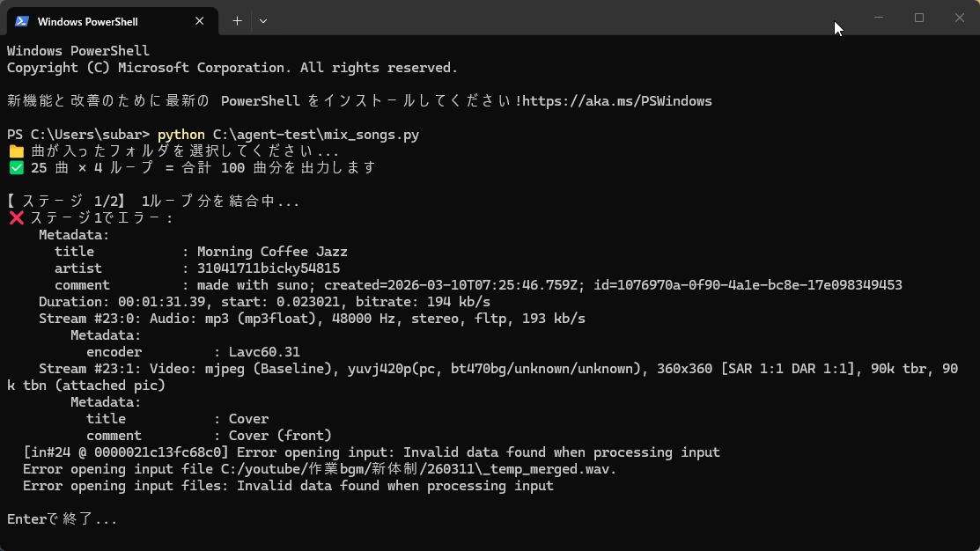
Task: Minimize the terminal window
Action: (x=879, y=18)
